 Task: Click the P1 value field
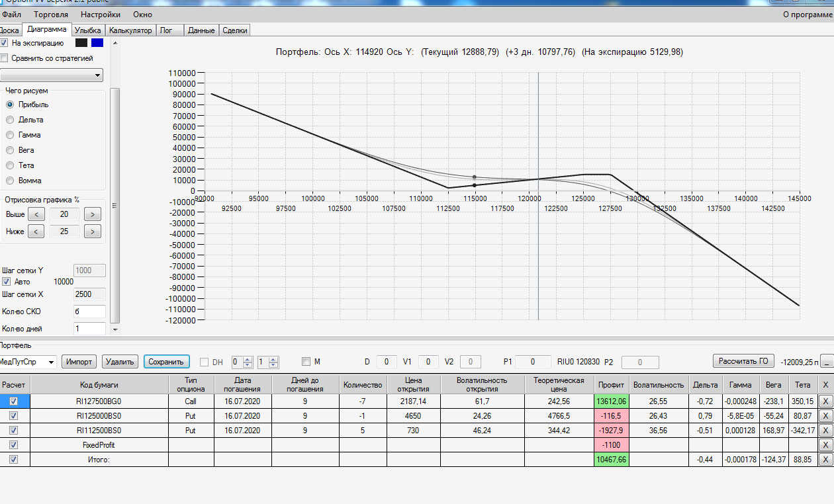click(x=533, y=362)
